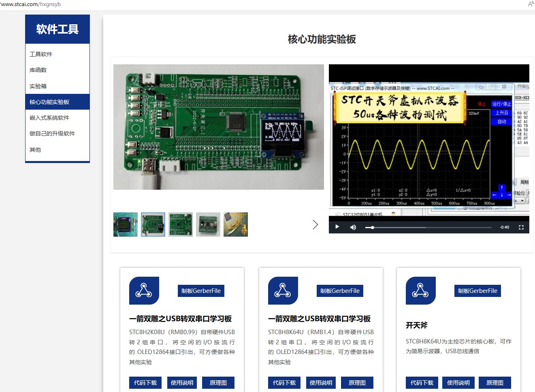Mute the video with the speaker icon
Viewport: 535px width, 392px height.
(353, 227)
